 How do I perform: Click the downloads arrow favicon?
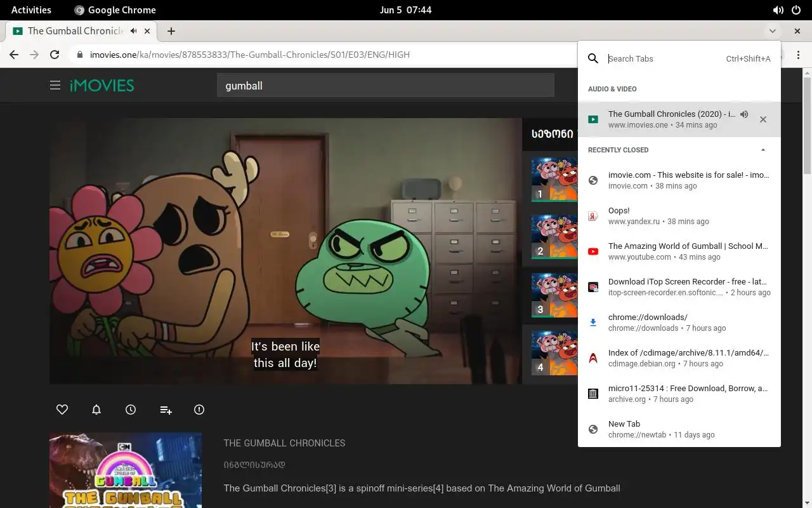[593, 323]
